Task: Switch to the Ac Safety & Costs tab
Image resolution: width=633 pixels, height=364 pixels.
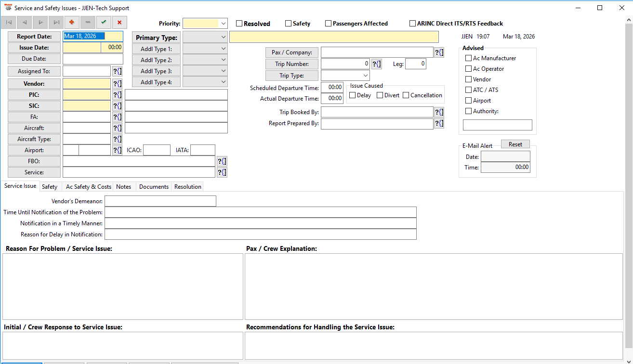Action: [88, 187]
